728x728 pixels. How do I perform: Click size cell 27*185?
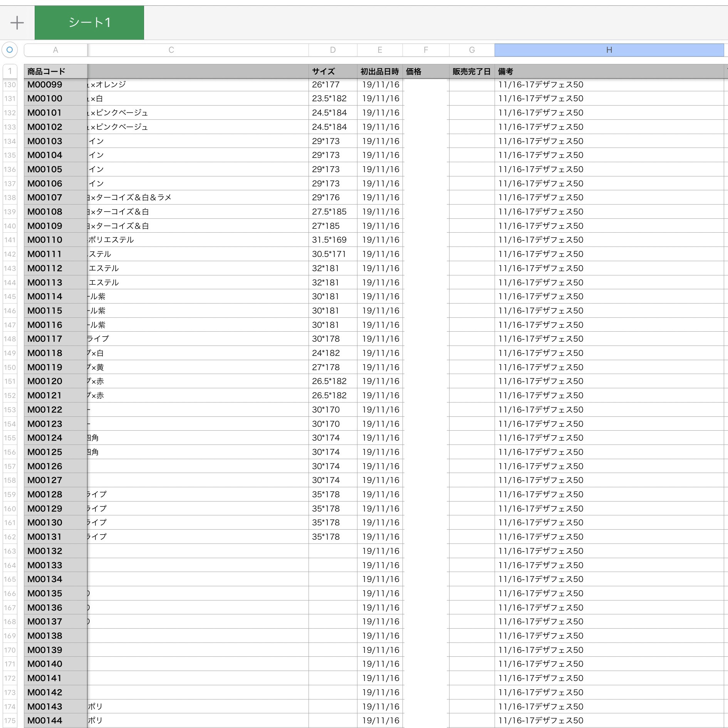pos(333,226)
